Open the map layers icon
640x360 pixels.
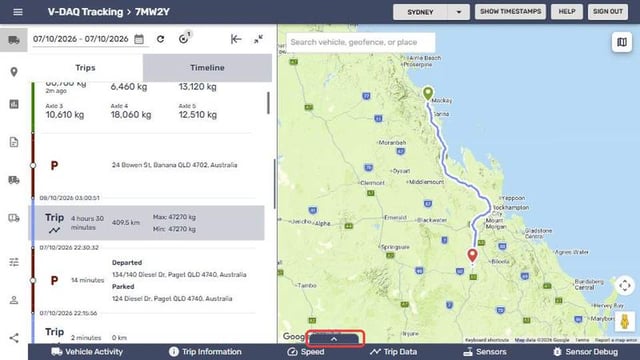click(622, 42)
